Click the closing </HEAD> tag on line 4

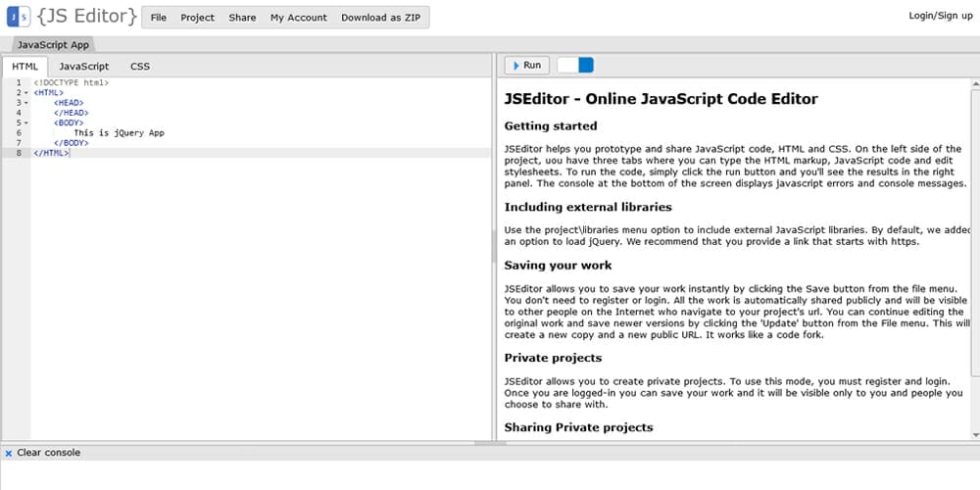72,113
